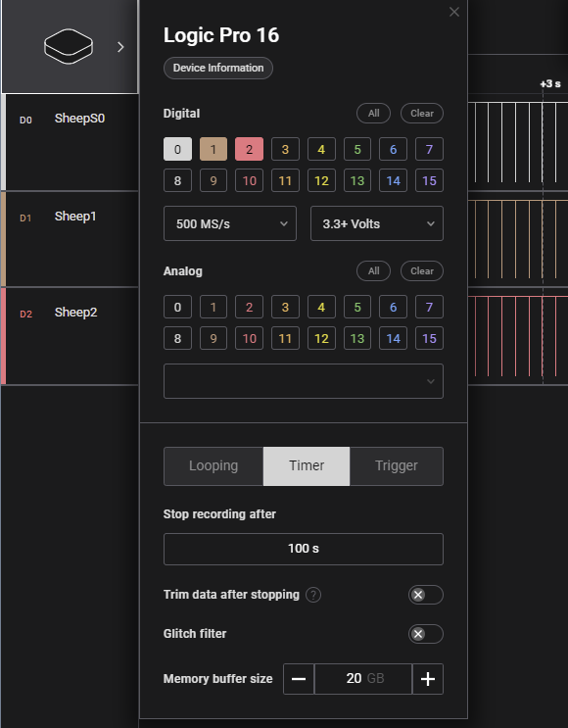The height and width of the screenshot is (728, 568).
Task: Click the 20 GB memory buffer value field
Action: pos(363,679)
